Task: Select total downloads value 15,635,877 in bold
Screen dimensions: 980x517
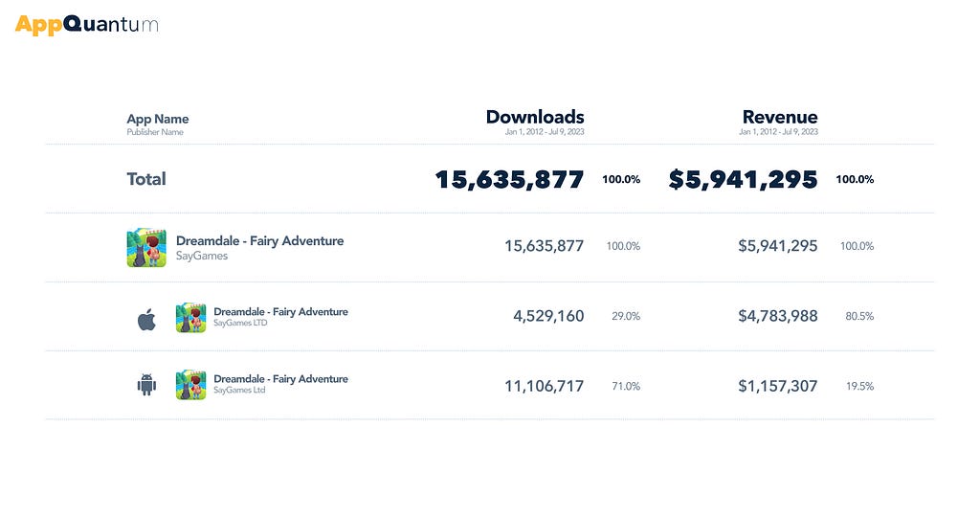Action: pos(509,179)
